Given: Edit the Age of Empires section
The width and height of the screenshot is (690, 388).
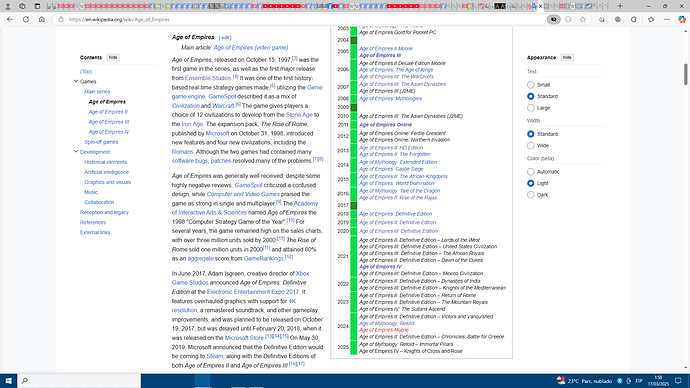Looking at the screenshot, I should tap(225, 38).
